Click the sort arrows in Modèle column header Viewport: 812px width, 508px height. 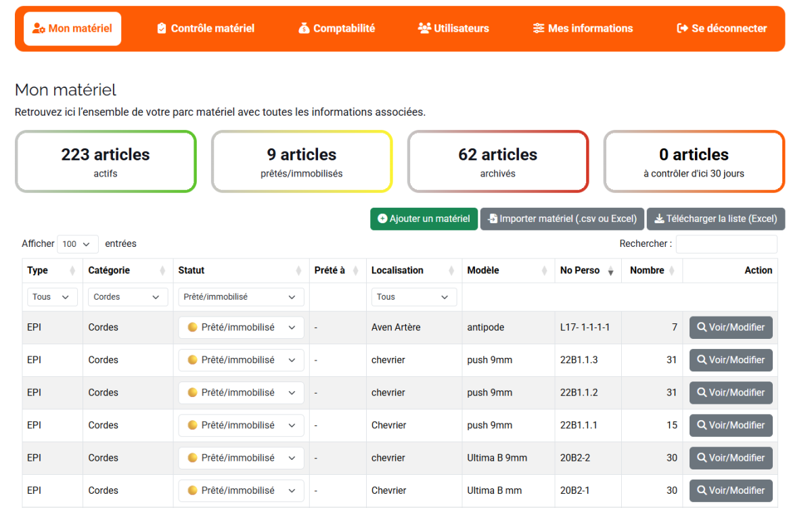[x=544, y=271]
